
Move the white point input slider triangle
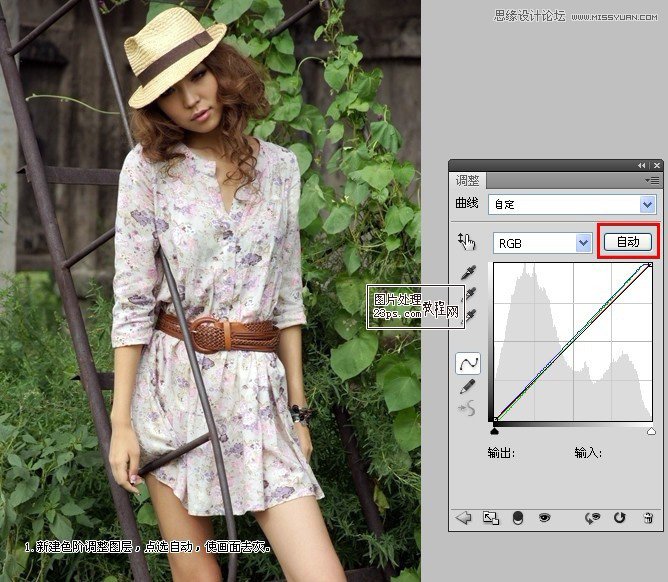tap(651, 432)
